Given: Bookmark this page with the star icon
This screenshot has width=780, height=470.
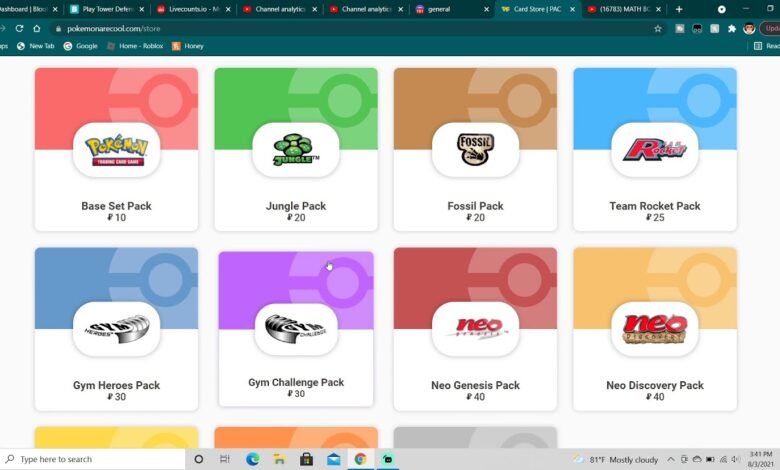Looking at the screenshot, I should coord(658,28).
